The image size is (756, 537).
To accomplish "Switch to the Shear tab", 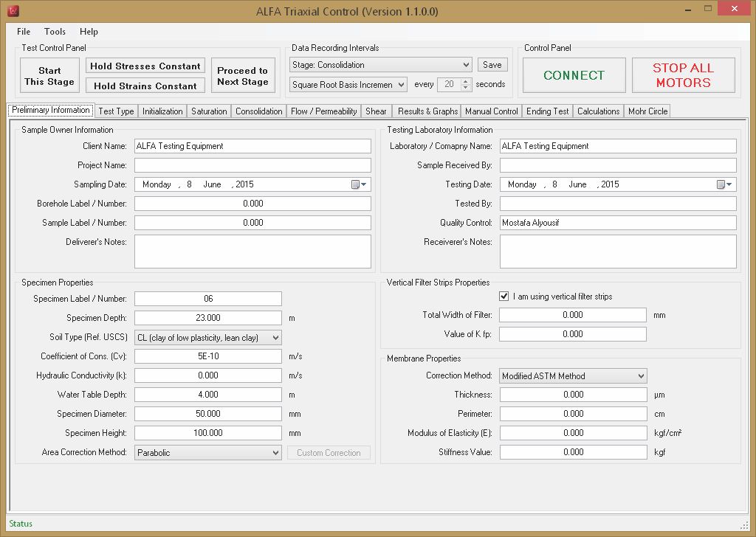I will pos(376,111).
